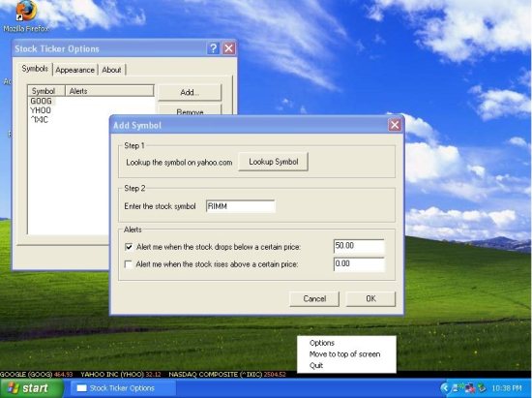Cancel the Add Symbol dialog
Image resolution: width=532 pixels, height=398 pixels.
click(314, 299)
